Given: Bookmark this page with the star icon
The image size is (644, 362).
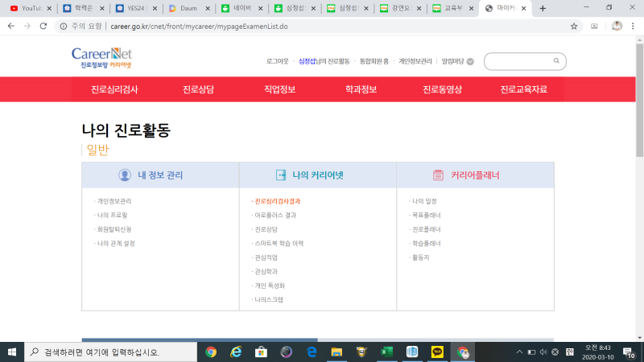Looking at the screenshot, I should pos(574,27).
